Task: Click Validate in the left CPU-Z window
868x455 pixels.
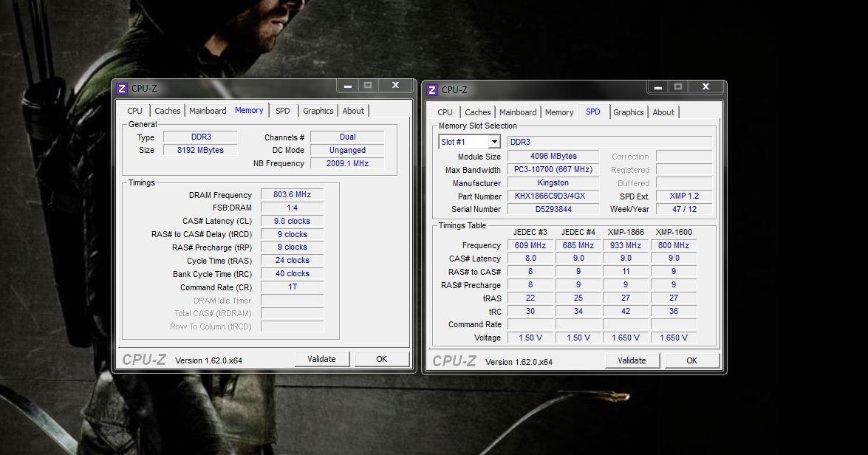Action: click(321, 359)
